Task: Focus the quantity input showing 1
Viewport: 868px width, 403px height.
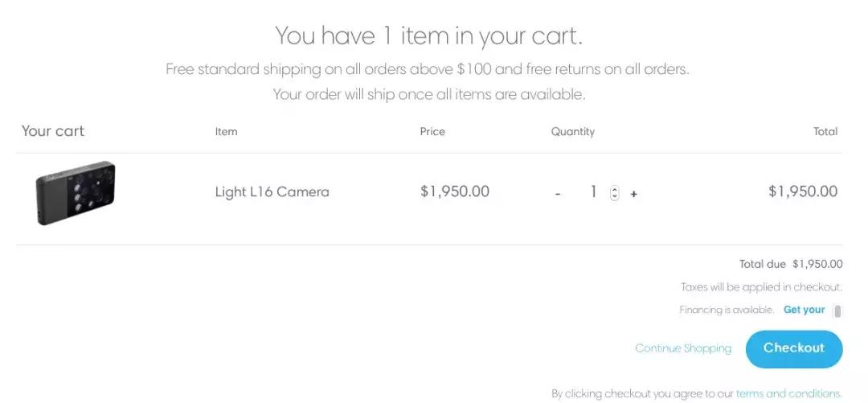Action: pyautogui.click(x=593, y=192)
